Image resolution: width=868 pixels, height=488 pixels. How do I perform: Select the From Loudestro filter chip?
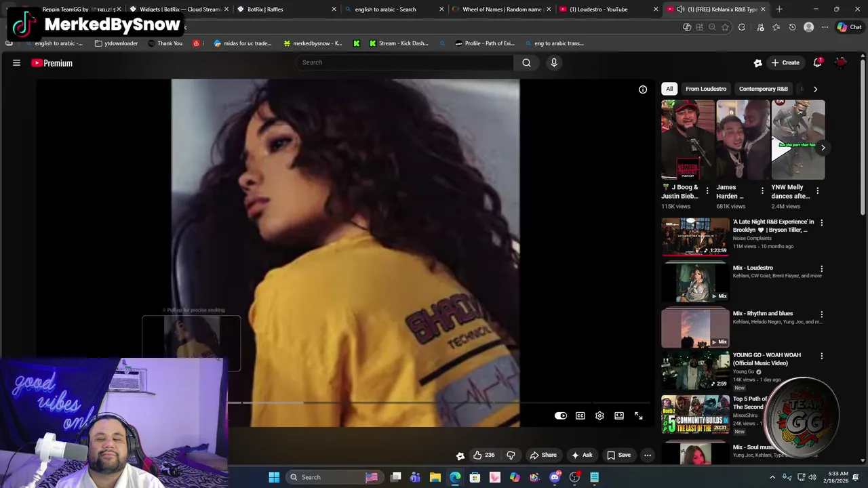coord(706,89)
